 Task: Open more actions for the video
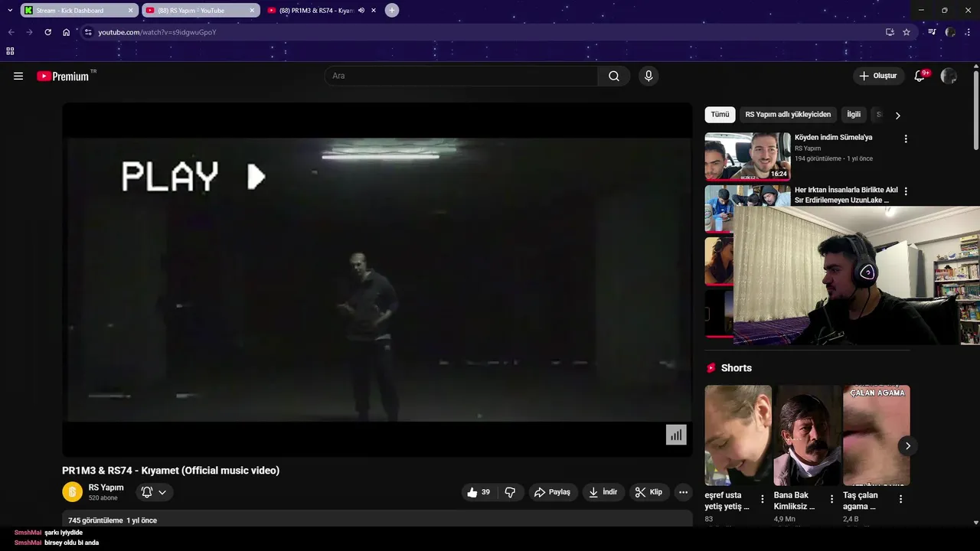684,492
